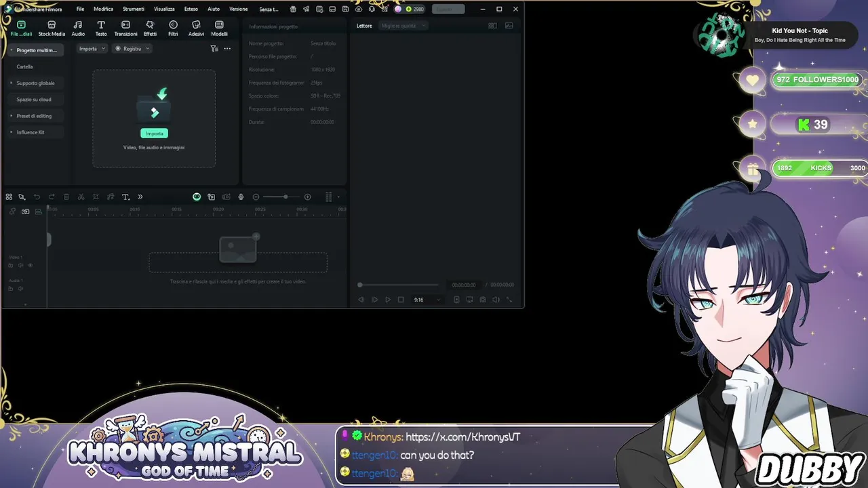
Task: Open the File menu
Action: [x=80, y=9]
